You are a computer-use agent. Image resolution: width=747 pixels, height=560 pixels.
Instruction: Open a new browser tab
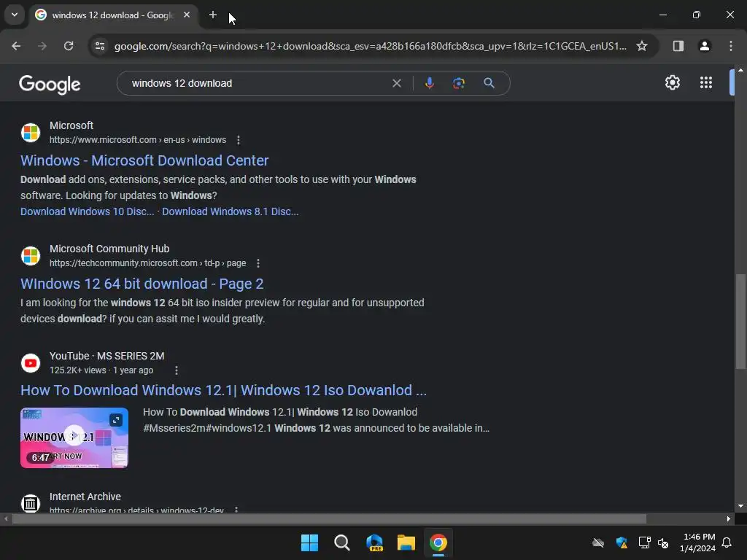[212, 15]
